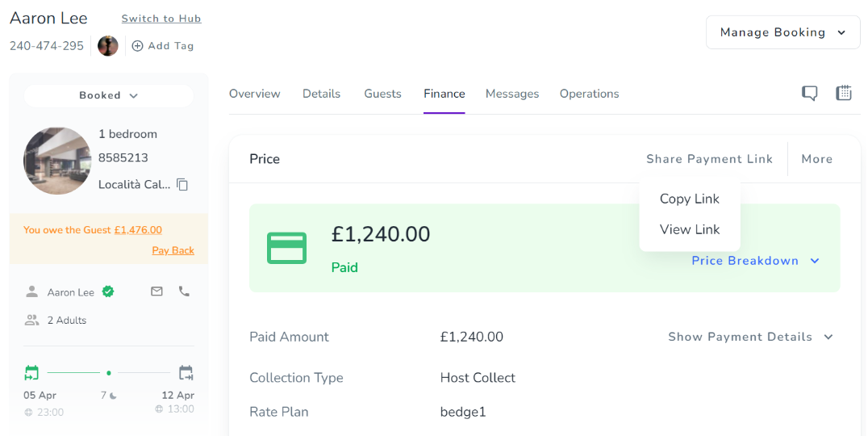The width and height of the screenshot is (868, 436).
Task: Expand the Price Breakdown section
Action: pyautogui.click(x=755, y=261)
